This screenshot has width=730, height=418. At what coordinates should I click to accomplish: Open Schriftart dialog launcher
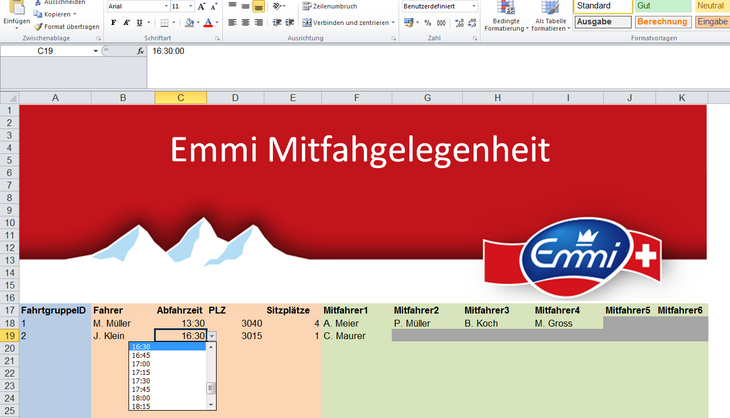coord(217,38)
